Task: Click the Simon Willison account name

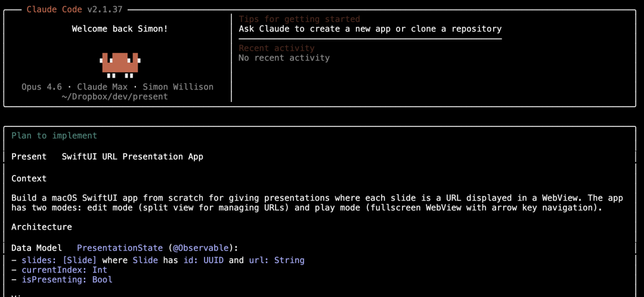Action: pyautogui.click(x=178, y=87)
